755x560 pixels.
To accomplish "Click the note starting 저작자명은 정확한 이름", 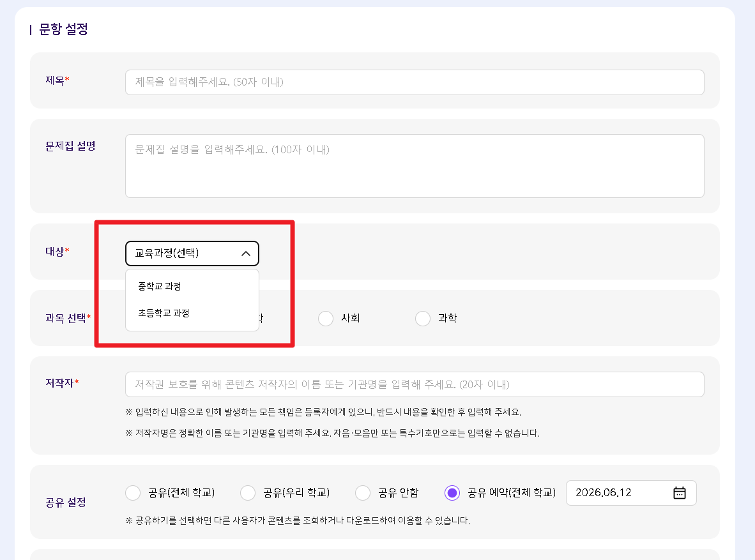I will [x=333, y=434].
